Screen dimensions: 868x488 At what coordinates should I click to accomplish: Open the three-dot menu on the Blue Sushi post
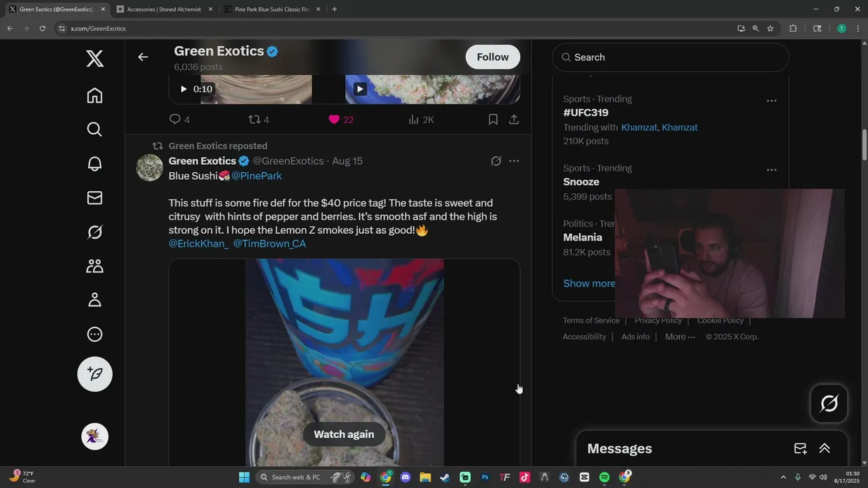(514, 161)
